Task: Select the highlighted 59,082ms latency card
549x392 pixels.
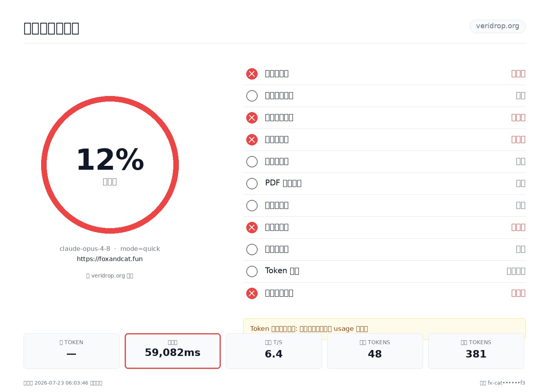Action: tap(173, 351)
